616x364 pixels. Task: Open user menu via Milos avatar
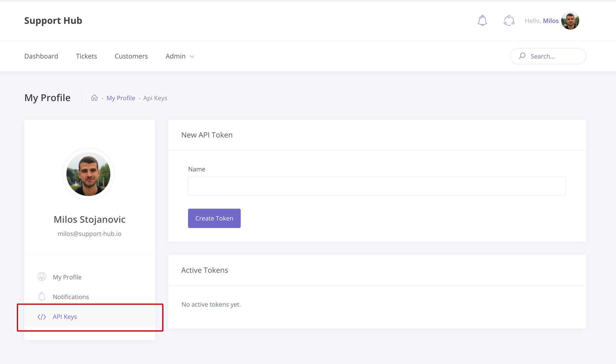[x=570, y=21]
